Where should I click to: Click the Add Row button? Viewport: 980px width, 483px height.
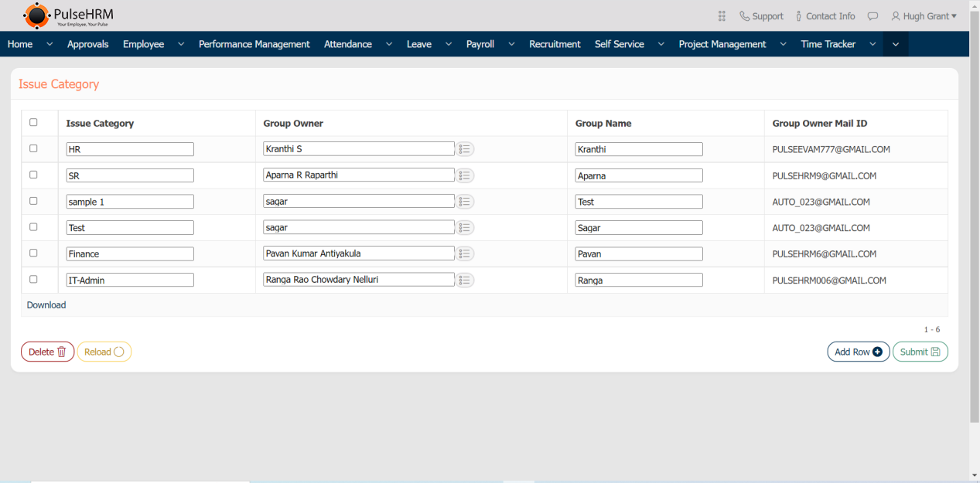(858, 352)
